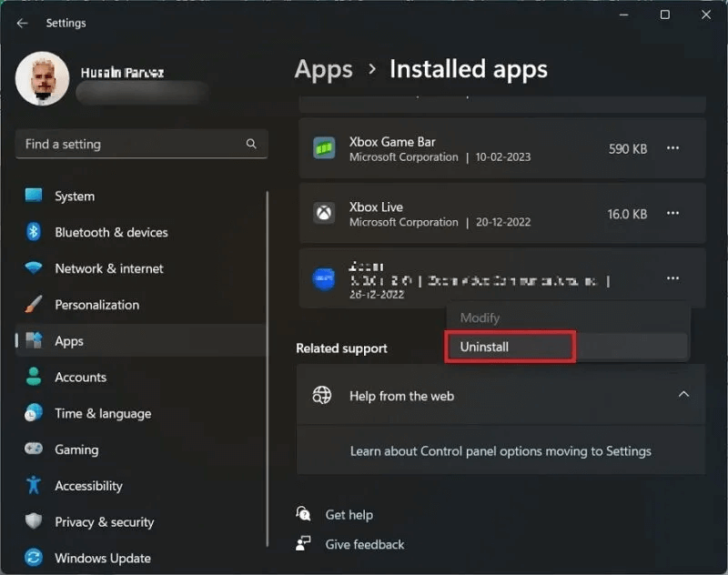728x575 pixels.
Task: Open Accessibility figure icon
Action: click(x=34, y=485)
